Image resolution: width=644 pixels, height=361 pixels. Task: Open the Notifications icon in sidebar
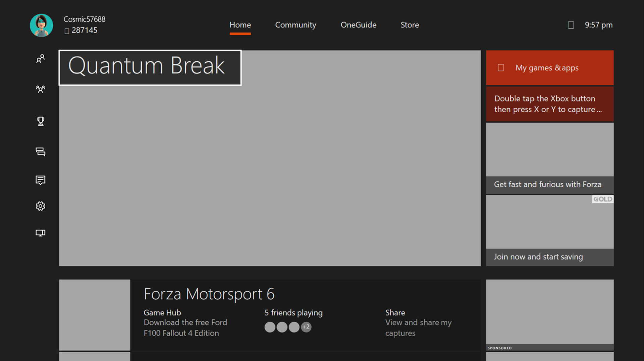coord(41,180)
